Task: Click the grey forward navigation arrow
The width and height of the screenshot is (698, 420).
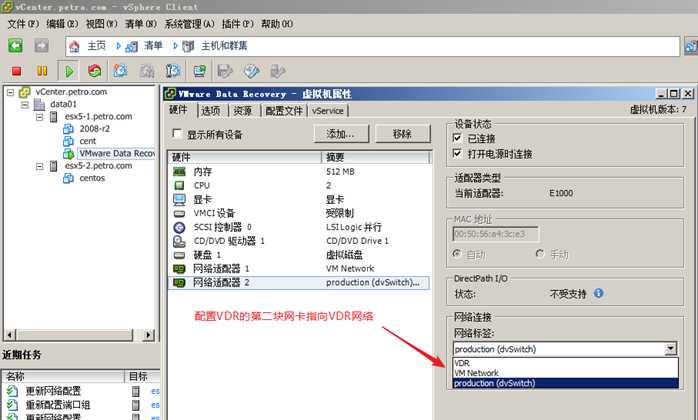Action: click(x=41, y=45)
